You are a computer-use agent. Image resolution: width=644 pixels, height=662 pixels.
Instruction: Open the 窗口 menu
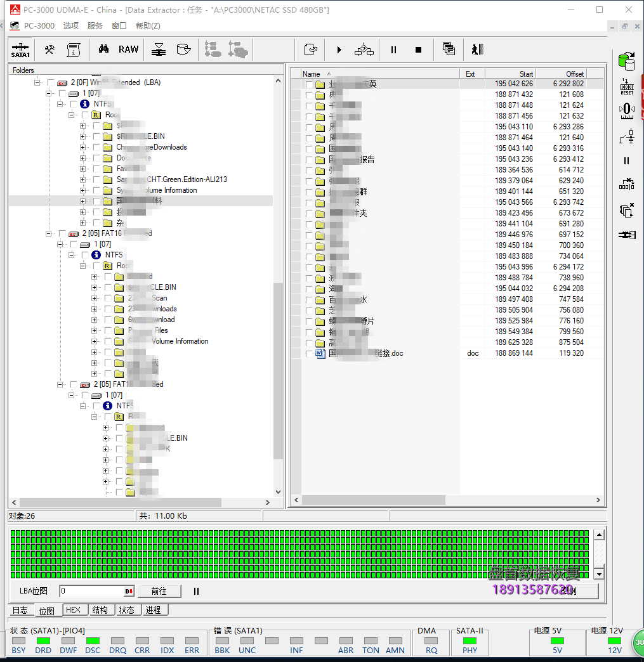[119, 26]
